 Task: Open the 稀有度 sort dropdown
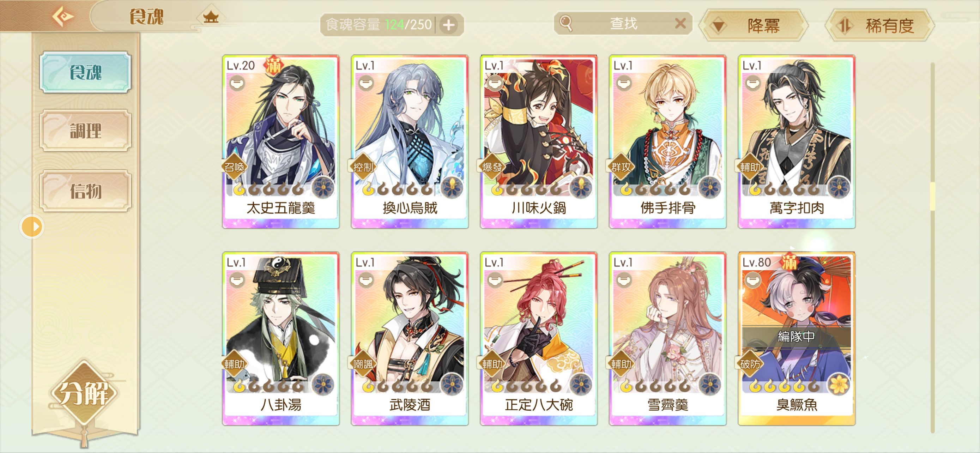point(879,25)
